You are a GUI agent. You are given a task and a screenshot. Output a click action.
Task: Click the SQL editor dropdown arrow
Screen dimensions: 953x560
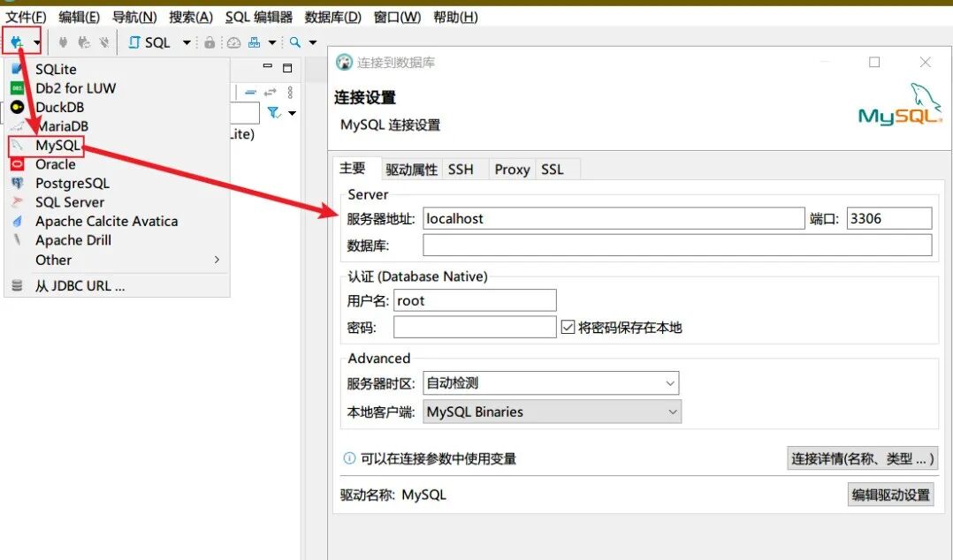click(187, 42)
